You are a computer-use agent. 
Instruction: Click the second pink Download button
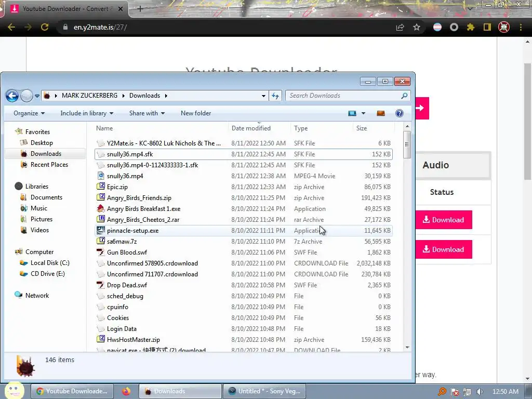[x=444, y=249]
